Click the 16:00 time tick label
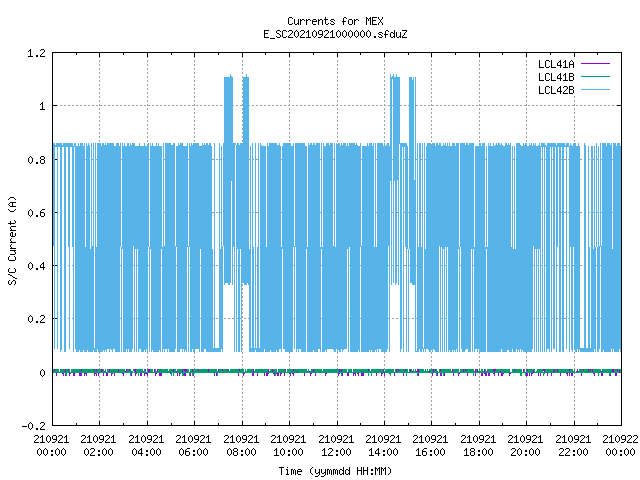Image resolution: width=640 pixels, height=480 pixels. [430, 453]
